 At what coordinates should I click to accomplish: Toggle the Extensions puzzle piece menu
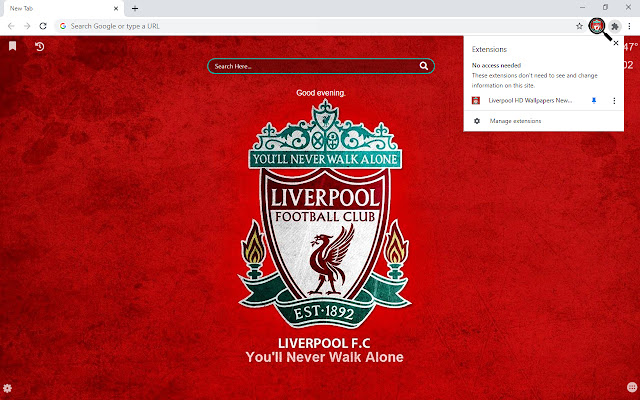pos(615,26)
